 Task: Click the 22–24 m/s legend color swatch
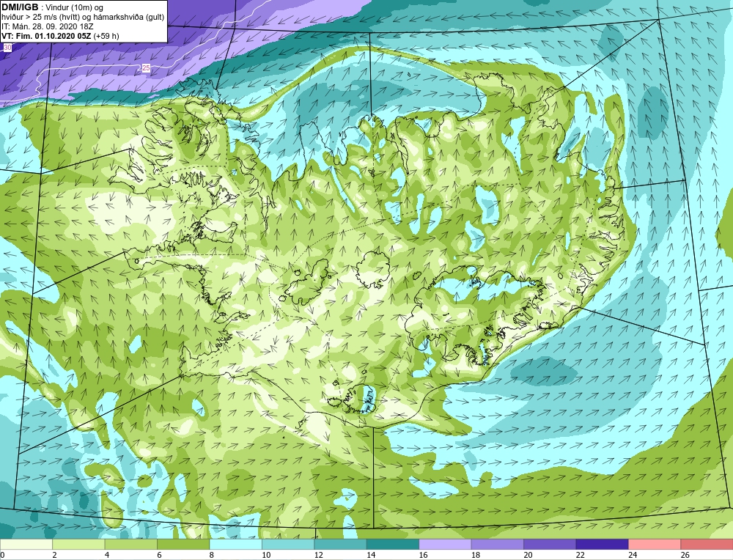(602, 544)
